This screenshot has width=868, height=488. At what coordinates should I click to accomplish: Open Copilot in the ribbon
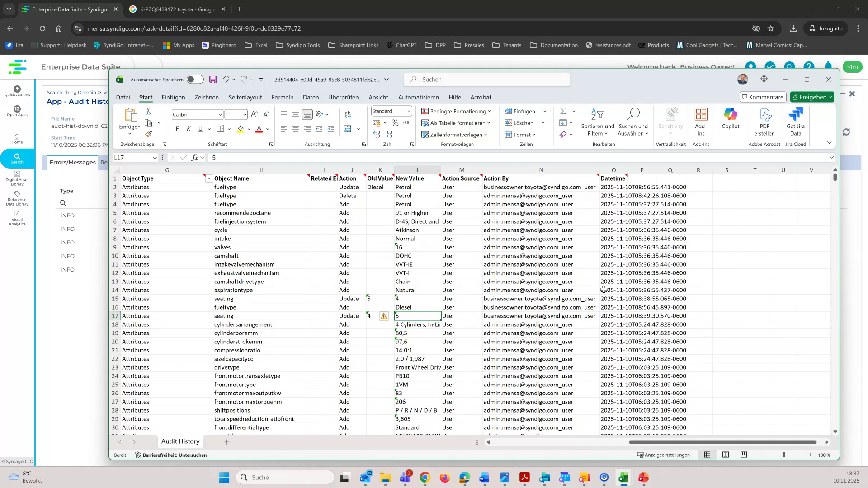tap(730, 122)
